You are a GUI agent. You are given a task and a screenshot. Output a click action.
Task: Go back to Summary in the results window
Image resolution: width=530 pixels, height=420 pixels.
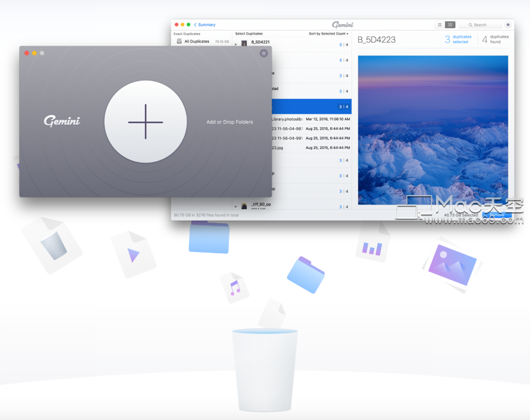pos(205,25)
